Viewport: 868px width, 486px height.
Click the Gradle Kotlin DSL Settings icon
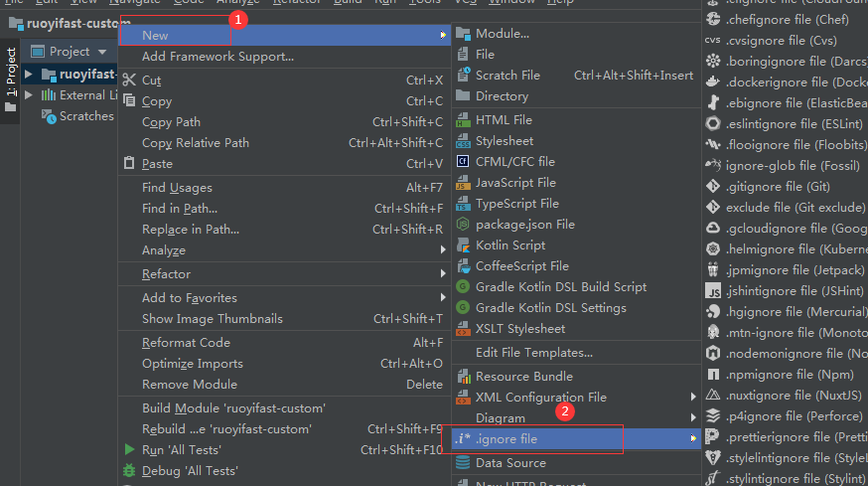463,307
